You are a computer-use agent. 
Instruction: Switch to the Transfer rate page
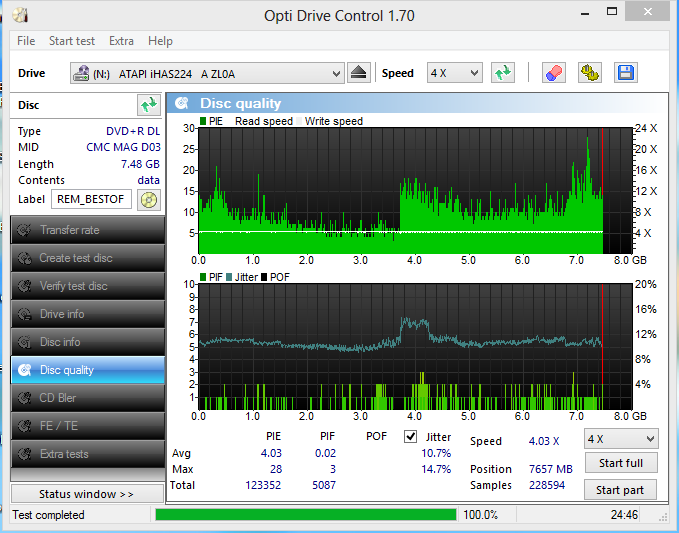87,230
